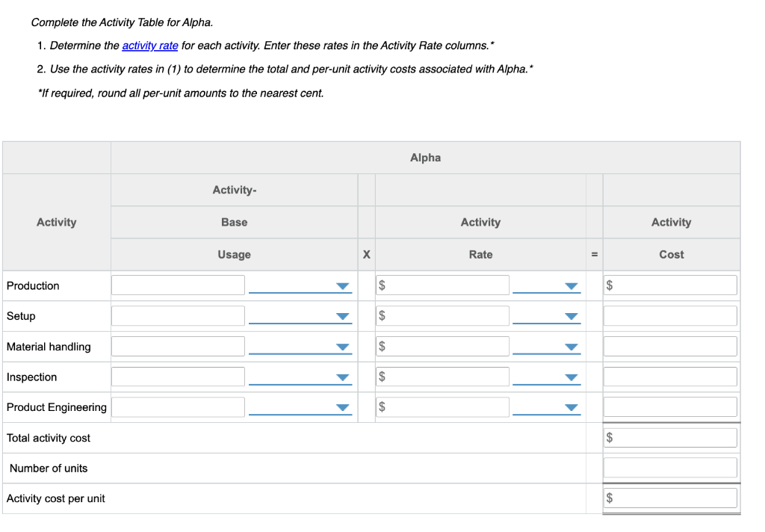
Task: Click the Number of units input field
Action: point(670,467)
